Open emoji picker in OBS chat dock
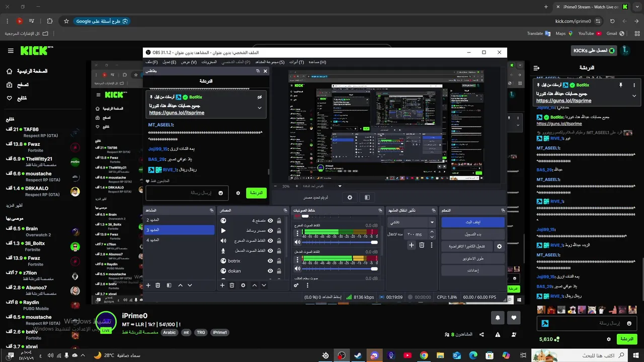This screenshot has width=644, height=362. pos(220,193)
